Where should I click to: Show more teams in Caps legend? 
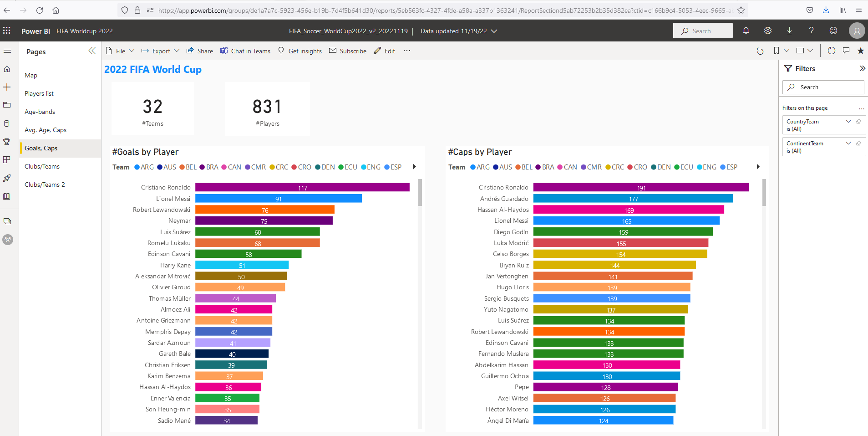[758, 167]
